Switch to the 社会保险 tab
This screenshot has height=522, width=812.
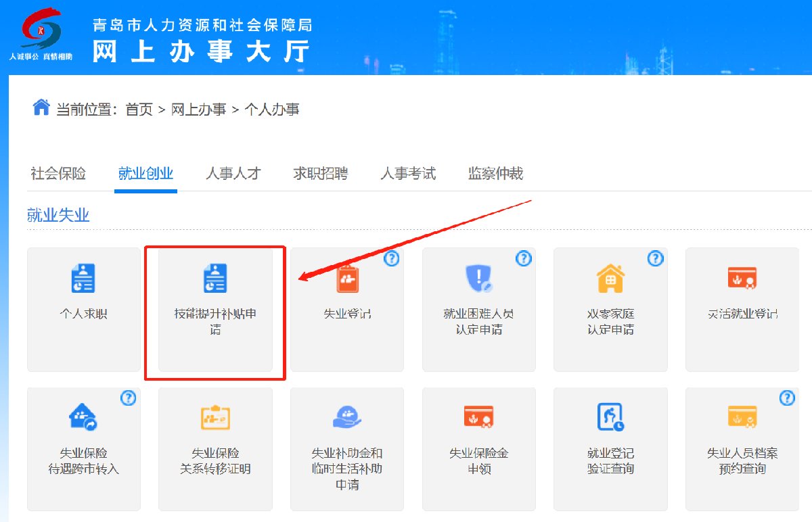58,174
